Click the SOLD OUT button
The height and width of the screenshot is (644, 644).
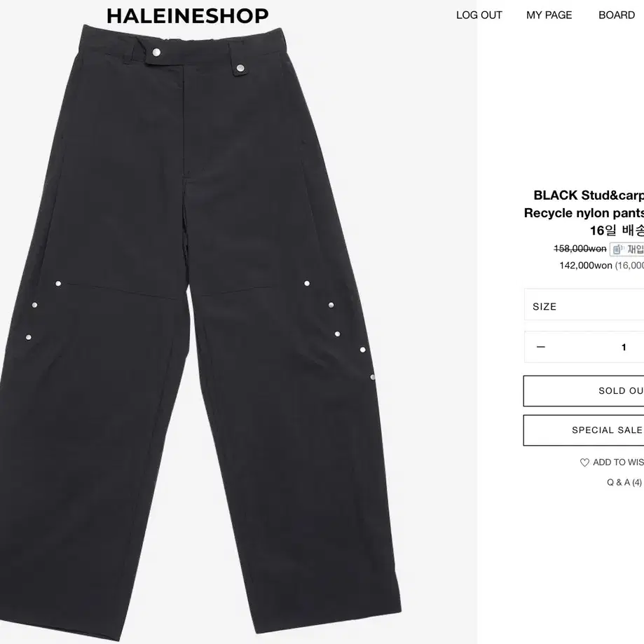(584, 391)
